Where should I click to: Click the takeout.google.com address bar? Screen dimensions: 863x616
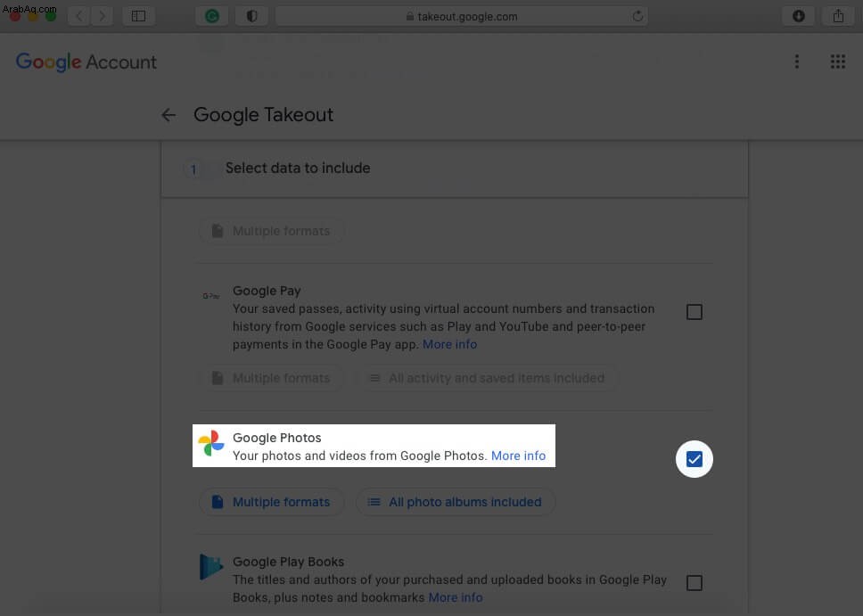[x=461, y=16]
